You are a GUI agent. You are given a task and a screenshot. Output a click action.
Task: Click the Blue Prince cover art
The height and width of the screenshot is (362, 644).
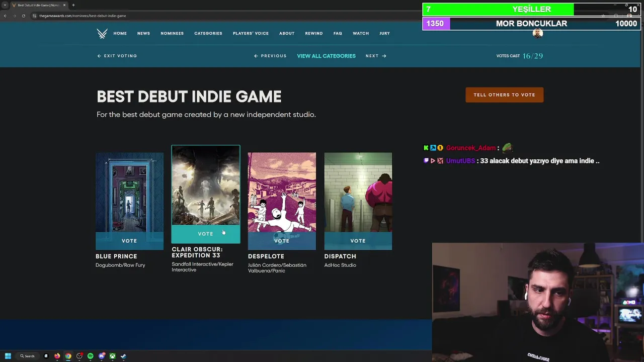coord(129,192)
